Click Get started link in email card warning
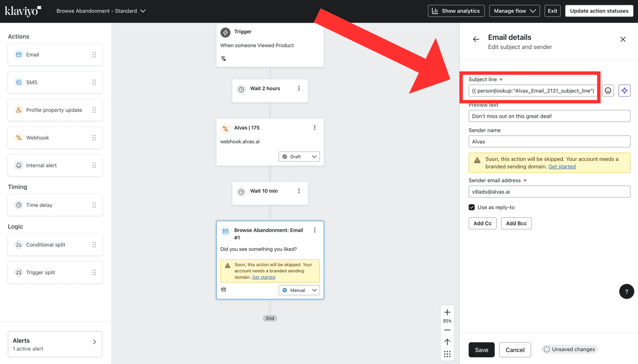The height and width of the screenshot is (364, 638). point(263,277)
